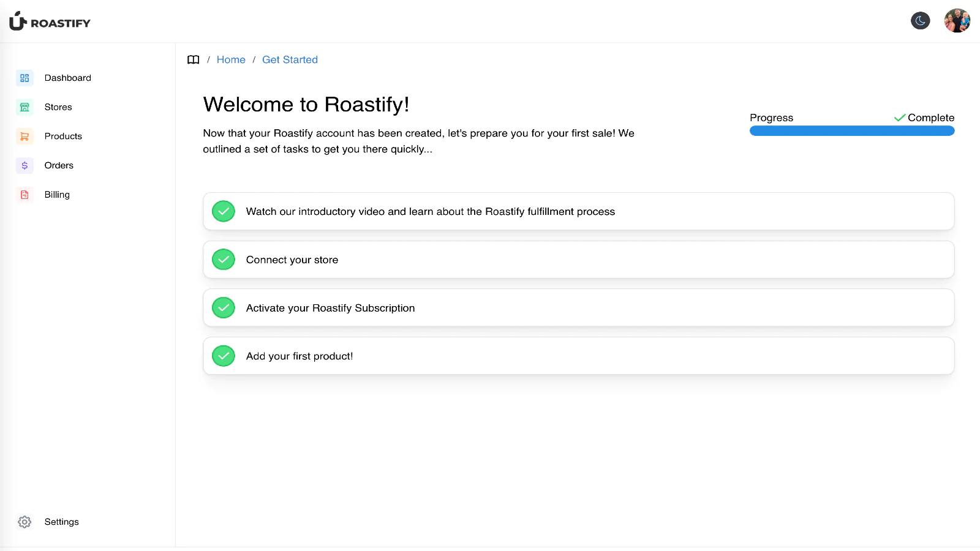The width and height of the screenshot is (980, 551).
Task: Click the green Complete checkmark icon
Action: click(x=899, y=118)
